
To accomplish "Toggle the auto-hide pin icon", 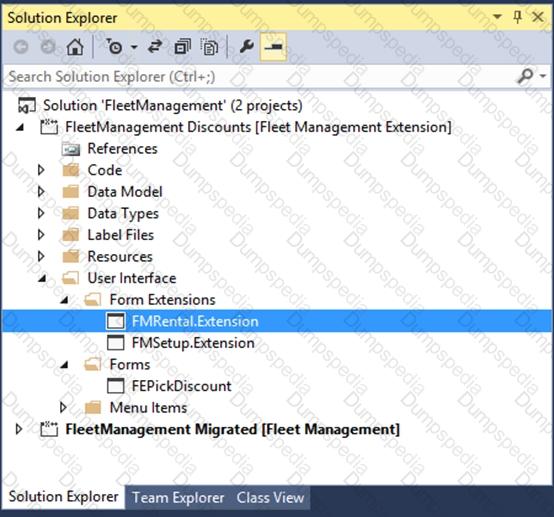I will (517, 17).
